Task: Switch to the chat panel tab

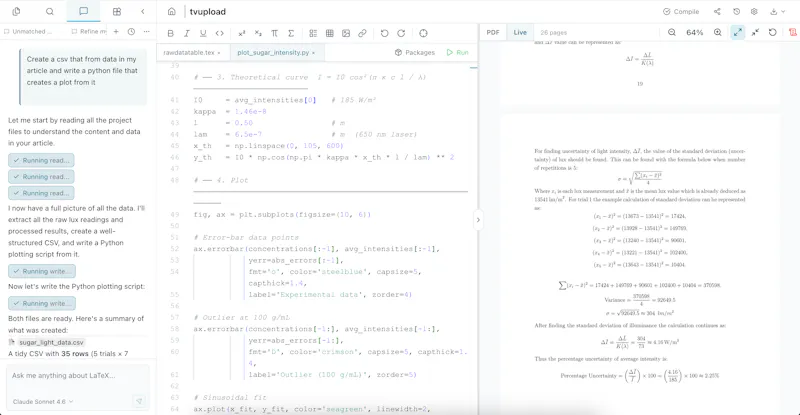Action: click(84, 11)
